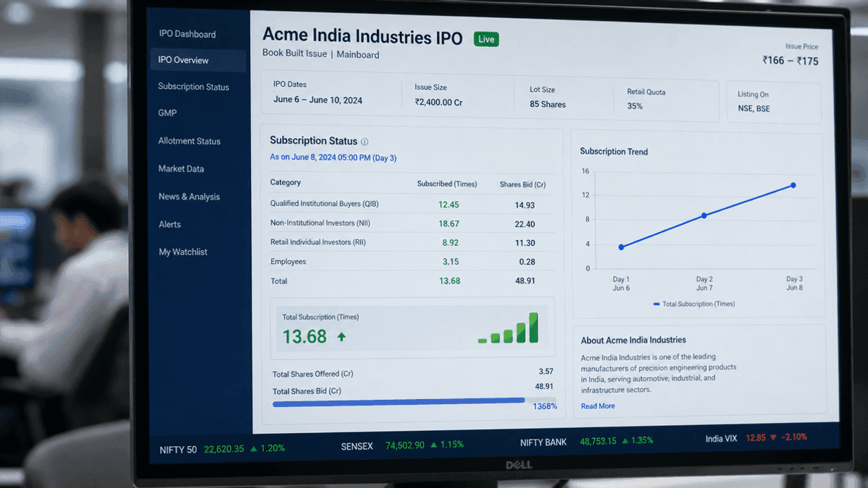
Task: Click the NIFTY 50 green up triangle
Action: [254, 448]
